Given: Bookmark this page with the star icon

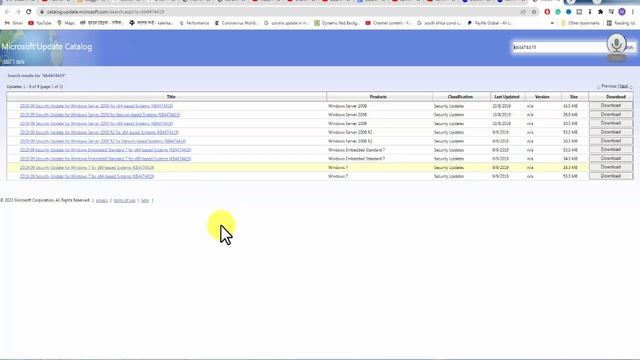Looking at the screenshot, I should tap(533, 12).
